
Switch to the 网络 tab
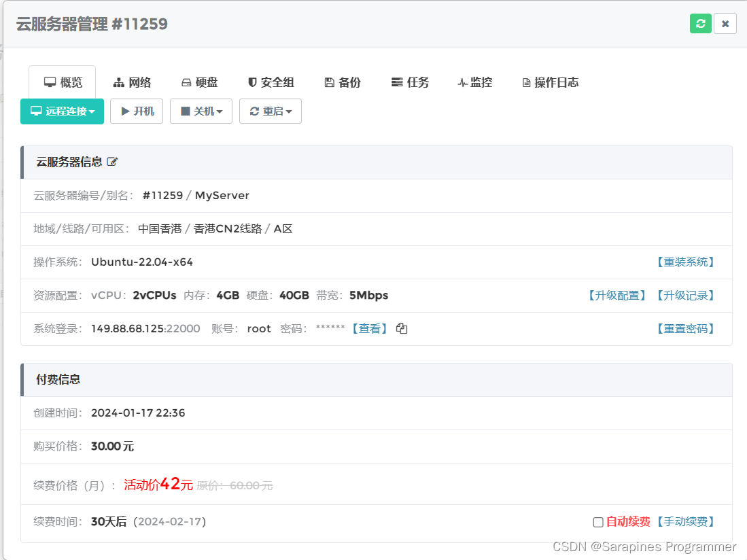pos(132,82)
